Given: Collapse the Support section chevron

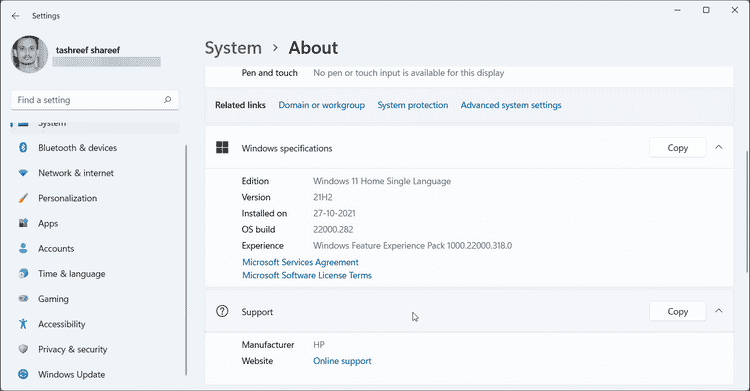Looking at the screenshot, I should pos(718,311).
